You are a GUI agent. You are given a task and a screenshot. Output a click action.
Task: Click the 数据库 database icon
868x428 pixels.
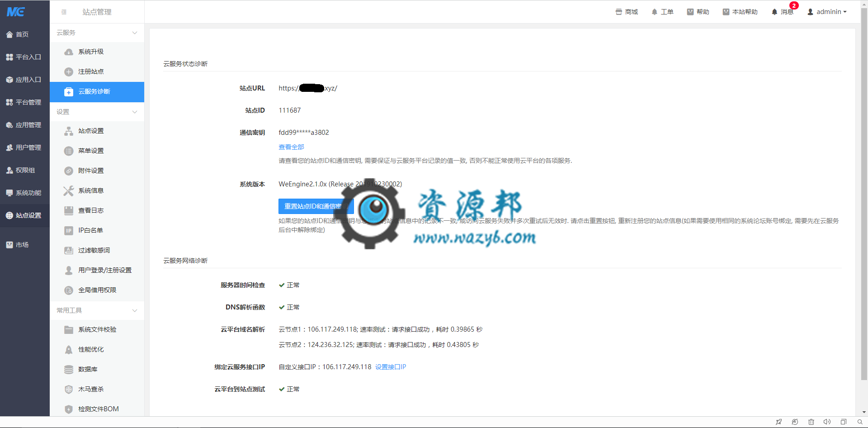[x=69, y=370]
